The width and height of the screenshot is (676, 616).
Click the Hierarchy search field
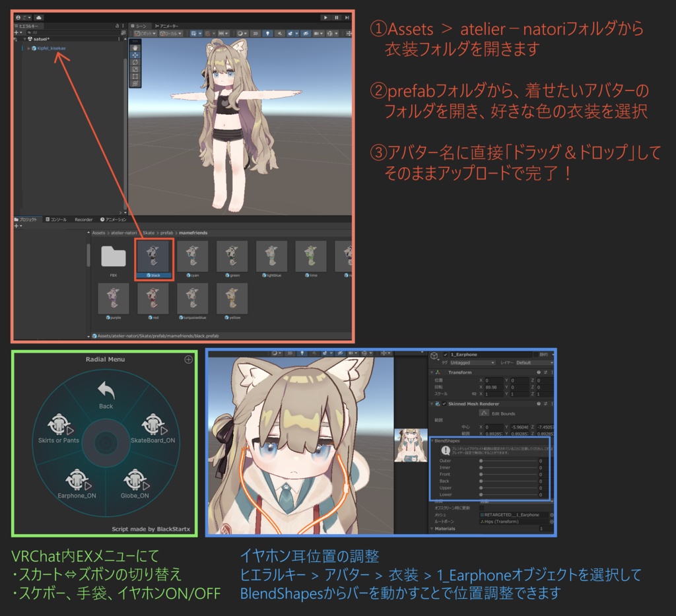click(x=73, y=32)
